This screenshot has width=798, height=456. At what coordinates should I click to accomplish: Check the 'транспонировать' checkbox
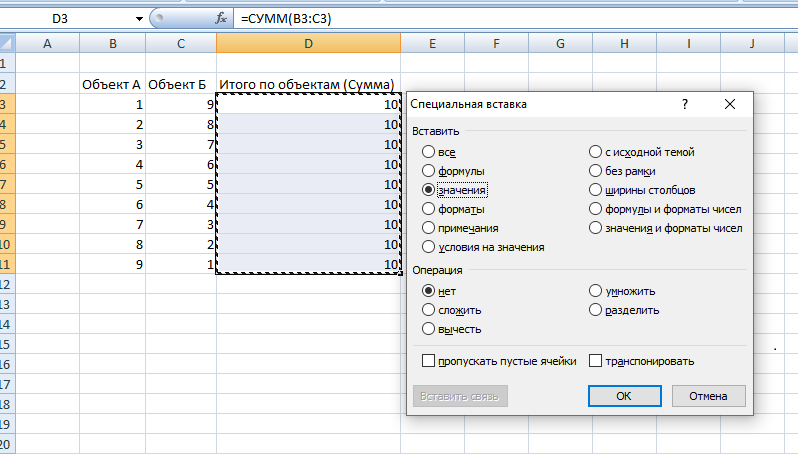[x=596, y=361]
